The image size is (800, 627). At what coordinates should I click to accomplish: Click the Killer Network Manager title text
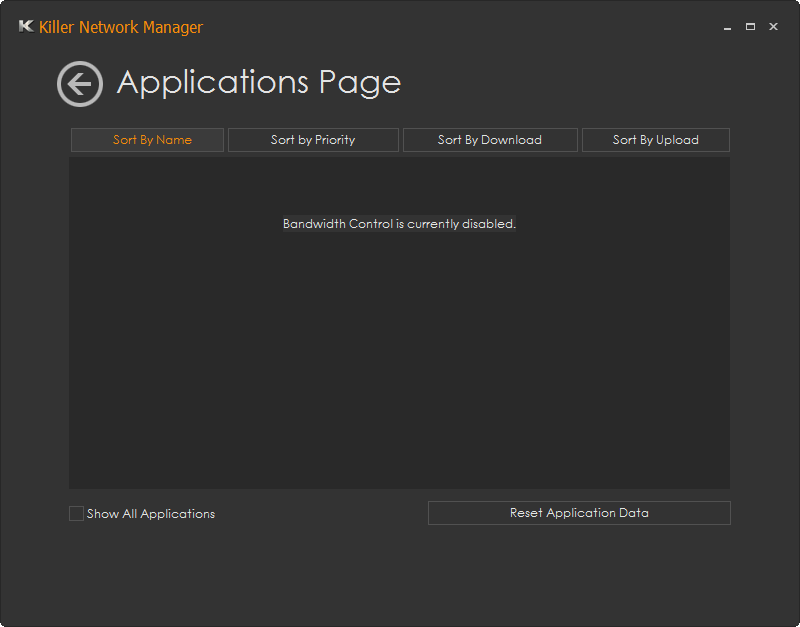(x=121, y=27)
